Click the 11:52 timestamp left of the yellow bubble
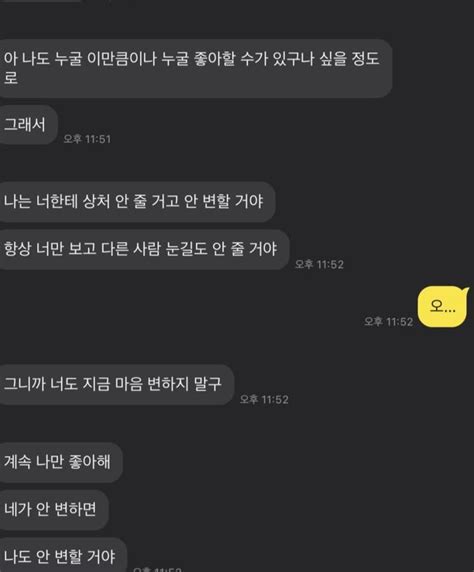Image resolution: width=474 pixels, height=572 pixels. [x=389, y=321]
